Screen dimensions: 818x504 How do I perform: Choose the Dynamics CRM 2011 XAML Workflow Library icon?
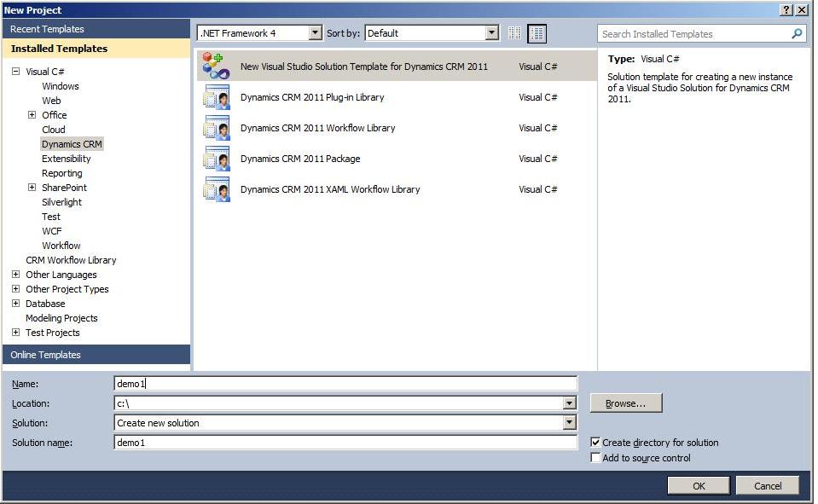(x=216, y=189)
